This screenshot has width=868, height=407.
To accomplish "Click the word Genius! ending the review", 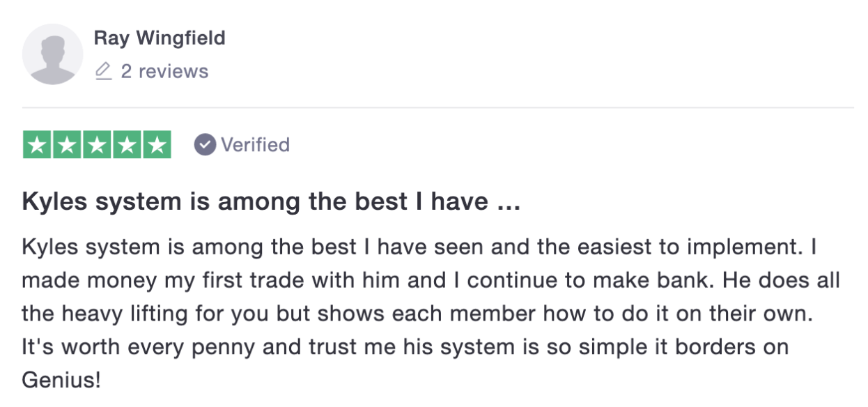I will pyautogui.click(x=61, y=381).
